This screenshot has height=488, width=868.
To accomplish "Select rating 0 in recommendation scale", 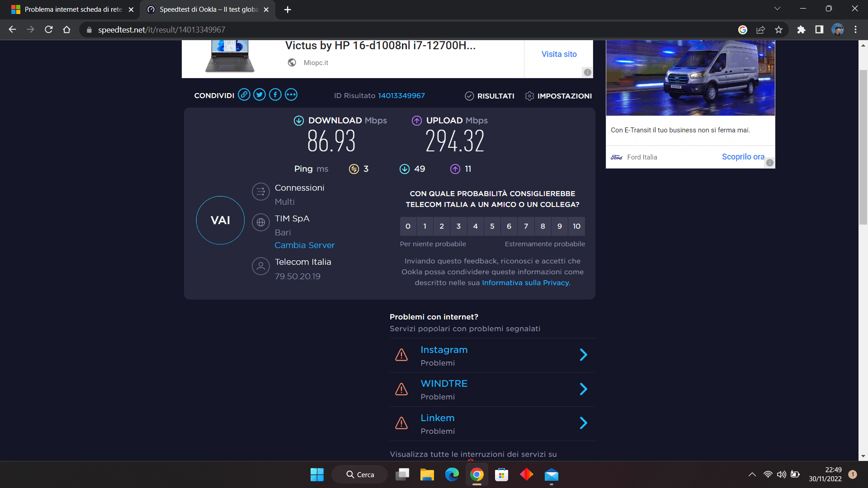I will tap(408, 226).
